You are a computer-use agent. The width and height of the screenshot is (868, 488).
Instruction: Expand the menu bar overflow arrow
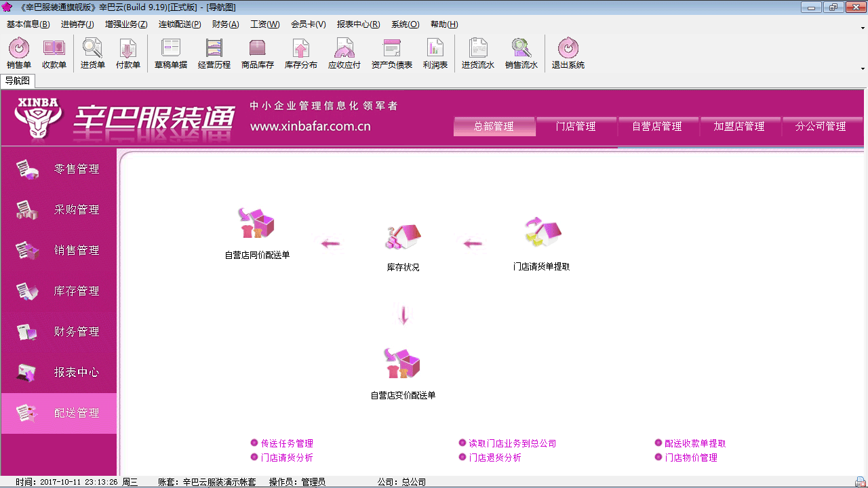[863, 28]
